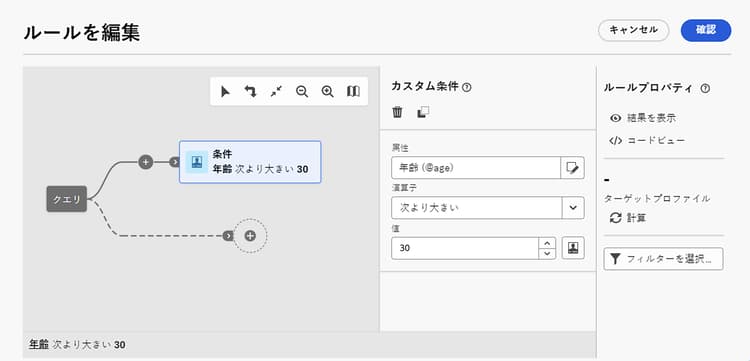Click arrow handle on dashed branch

pyautogui.click(x=228, y=235)
